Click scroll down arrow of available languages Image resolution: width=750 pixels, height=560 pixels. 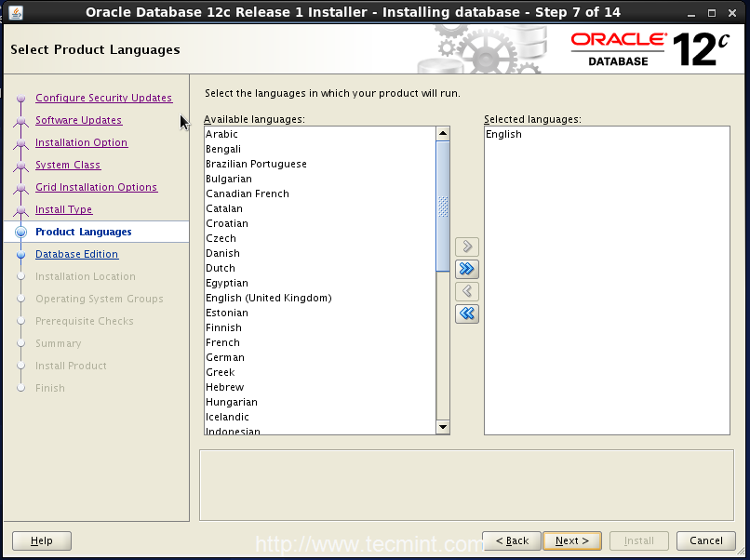coord(443,427)
